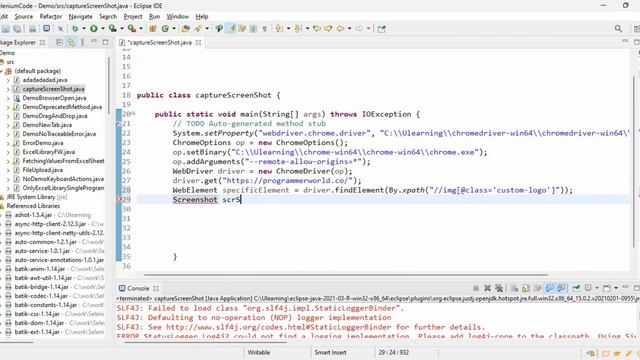The width and height of the screenshot is (640, 360).
Task: Click Referenced Libraries node
Action: click(33, 206)
